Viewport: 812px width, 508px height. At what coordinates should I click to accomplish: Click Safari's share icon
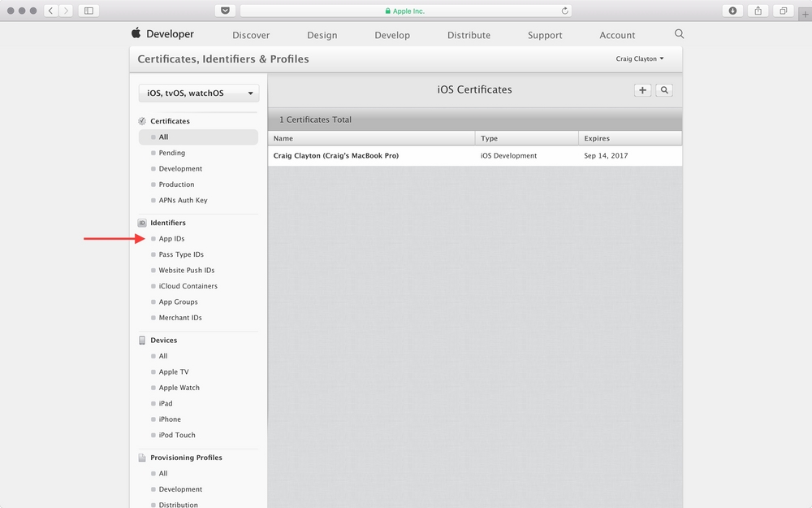coord(758,11)
